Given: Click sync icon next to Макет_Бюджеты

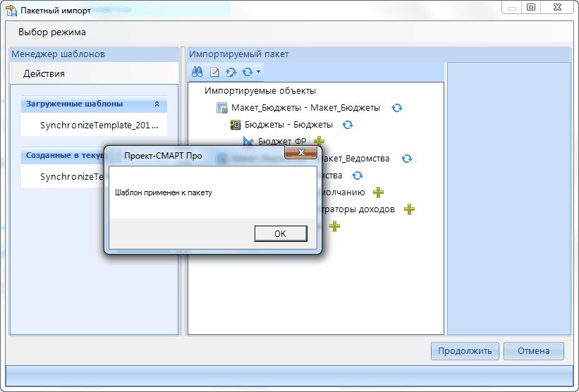Looking at the screenshot, I should (x=397, y=108).
